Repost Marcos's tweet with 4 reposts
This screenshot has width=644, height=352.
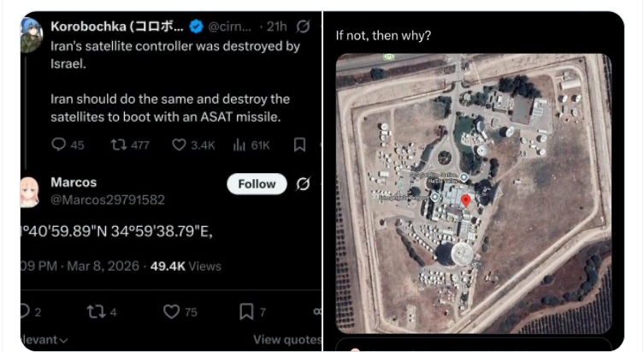pyautogui.click(x=95, y=312)
